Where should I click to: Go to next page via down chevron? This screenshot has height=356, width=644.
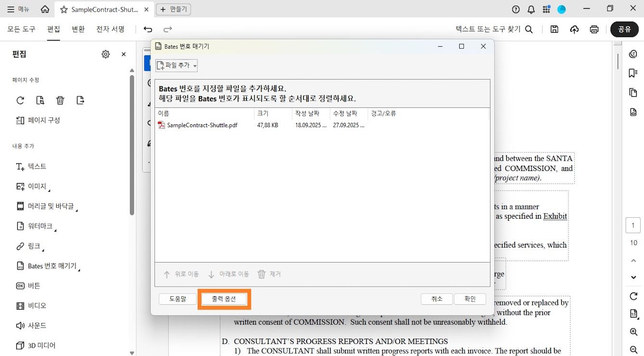(633, 277)
